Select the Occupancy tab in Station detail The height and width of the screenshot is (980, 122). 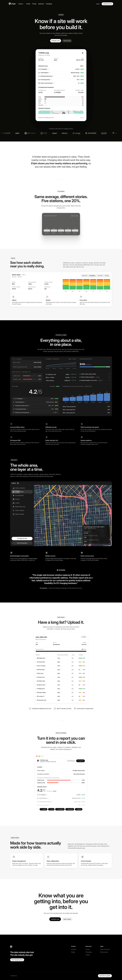pyautogui.click(x=92, y=275)
